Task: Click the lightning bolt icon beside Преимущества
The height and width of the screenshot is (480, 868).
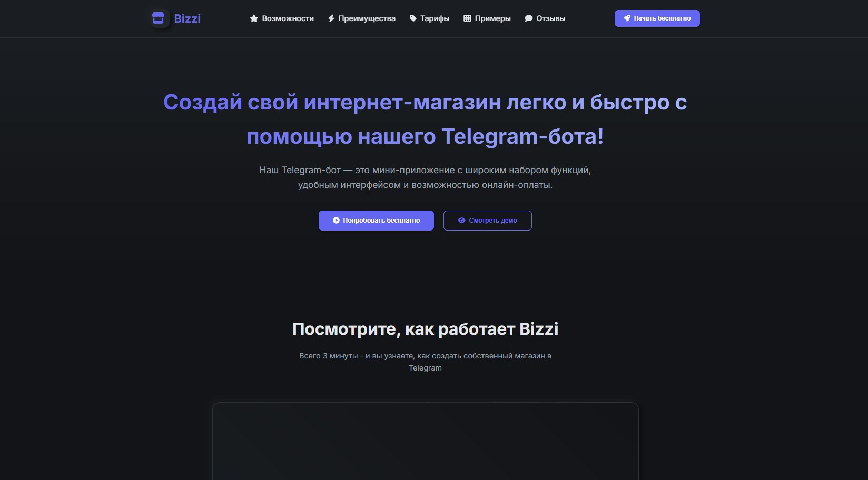Action: tap(331, 18)
